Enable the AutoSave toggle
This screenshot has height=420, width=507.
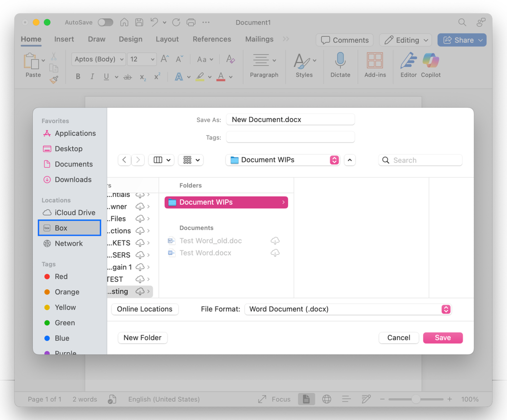[105, 22]
